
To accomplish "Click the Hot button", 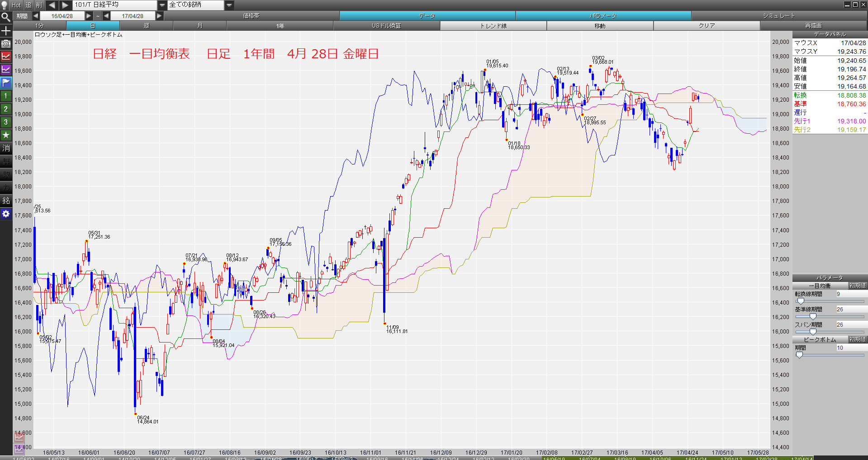I will coord(16,5).
